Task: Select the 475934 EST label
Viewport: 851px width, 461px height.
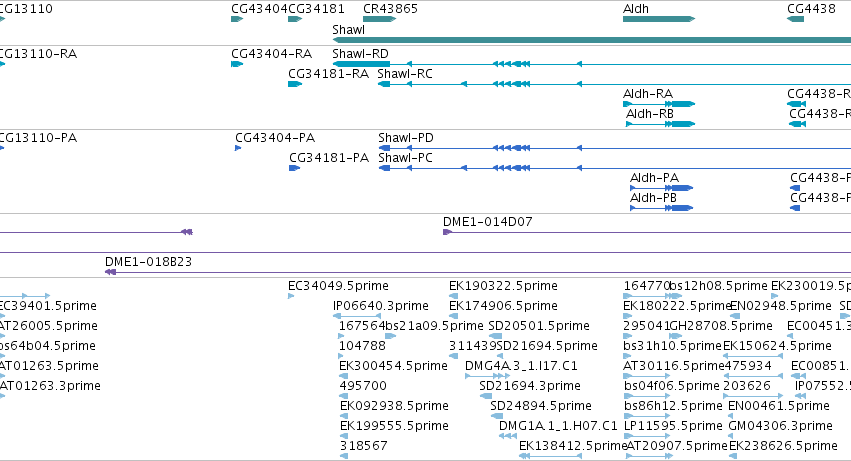Action: (748, 367)
